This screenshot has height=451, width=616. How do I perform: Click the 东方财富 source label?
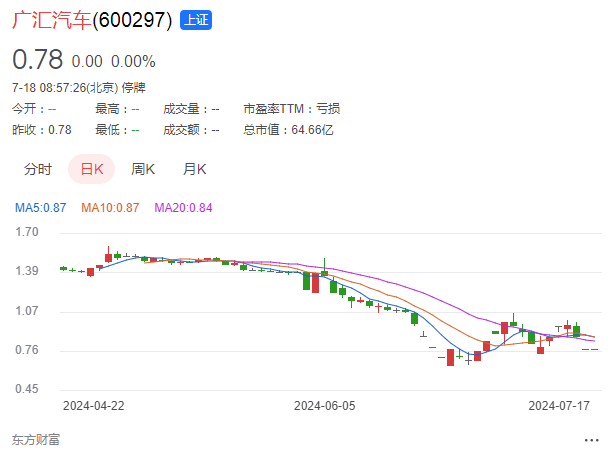[x=36, y=440]
